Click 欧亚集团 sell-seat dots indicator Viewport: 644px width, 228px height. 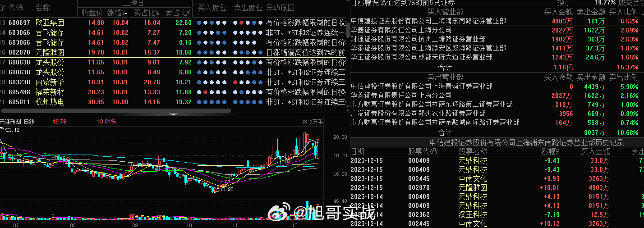[248, 23]
